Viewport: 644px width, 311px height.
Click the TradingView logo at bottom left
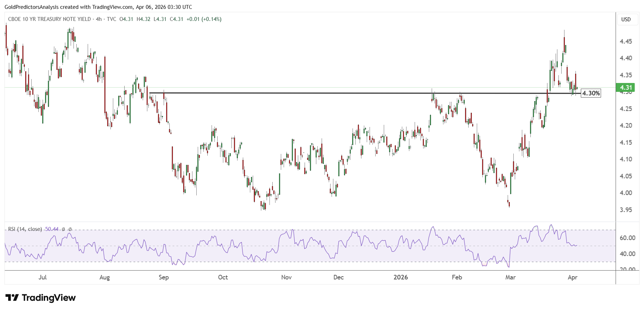click(40, 298)
